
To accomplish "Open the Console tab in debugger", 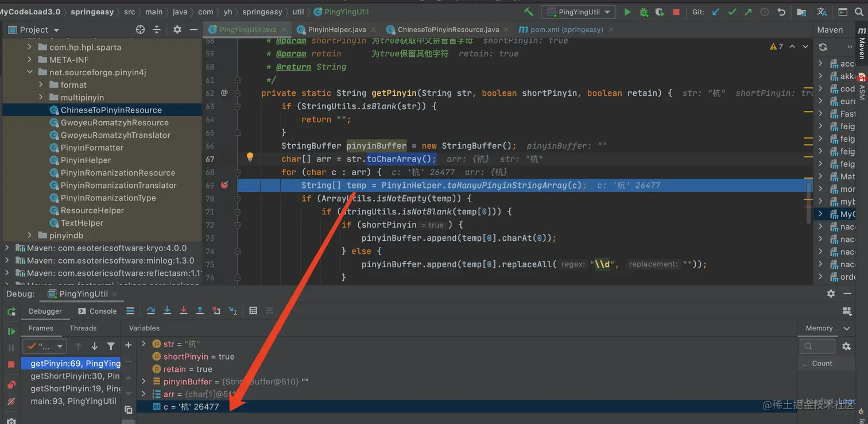I will tap(96, 311).
